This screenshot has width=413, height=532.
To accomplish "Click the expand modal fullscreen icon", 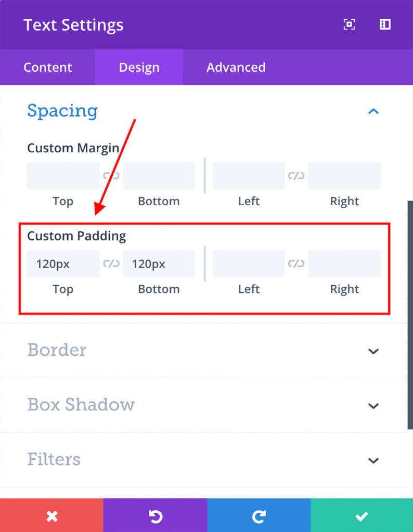I will click(x=350, y=24).
